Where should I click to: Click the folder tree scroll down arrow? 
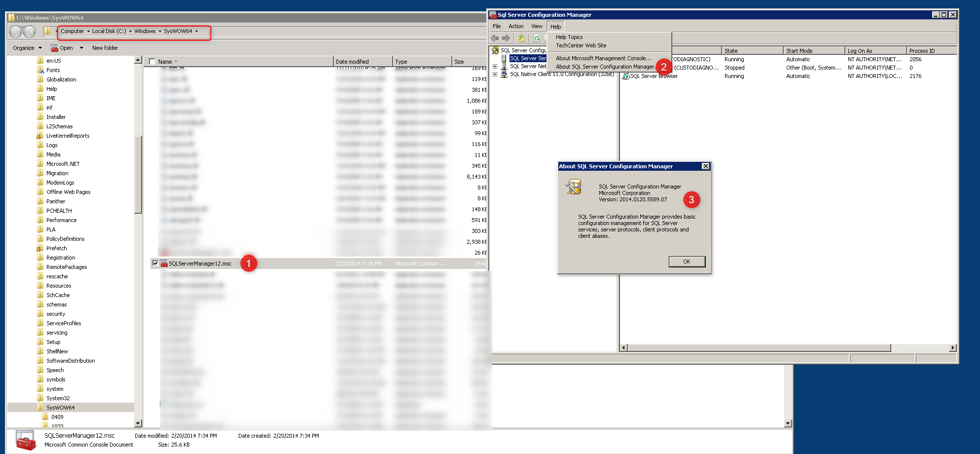pos(138,423)
